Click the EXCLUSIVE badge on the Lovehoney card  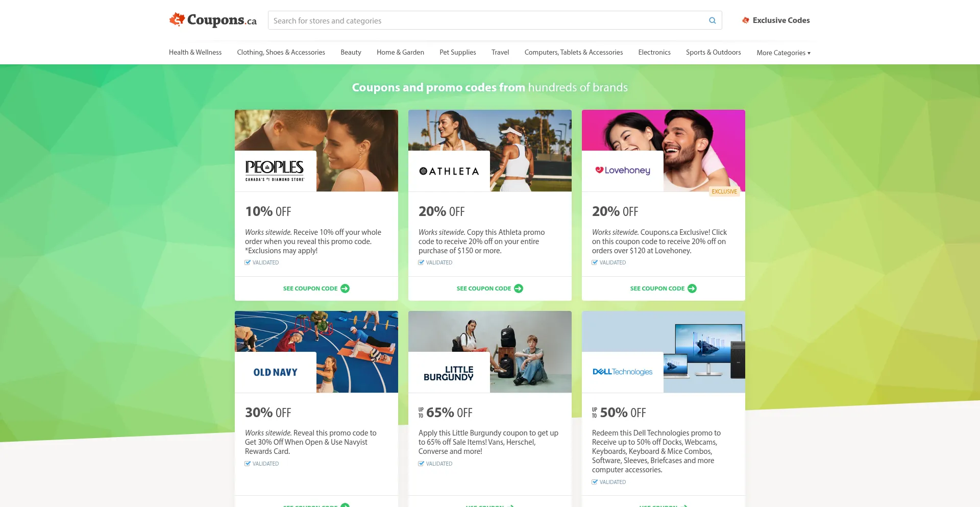click(724, 191)
